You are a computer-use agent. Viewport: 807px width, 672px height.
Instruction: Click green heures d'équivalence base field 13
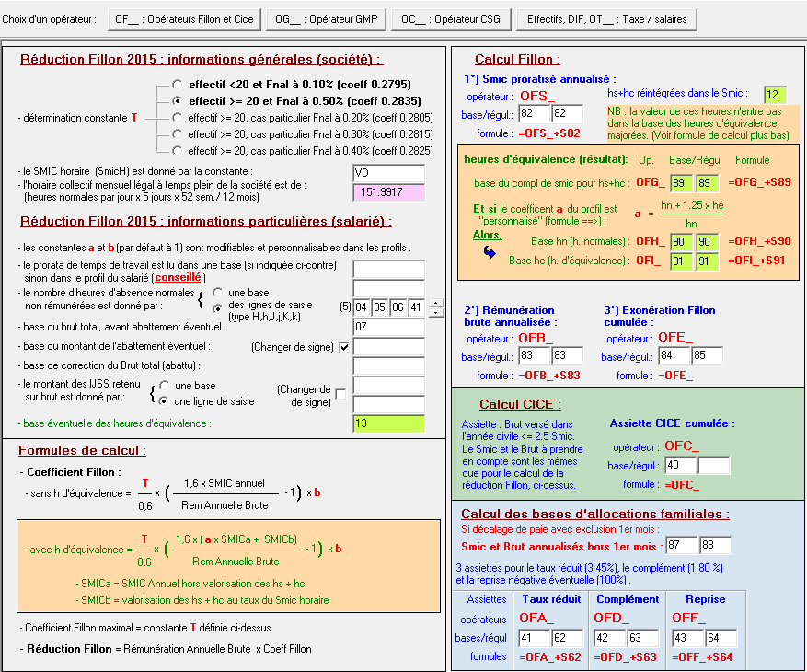[x=389, y=423]
